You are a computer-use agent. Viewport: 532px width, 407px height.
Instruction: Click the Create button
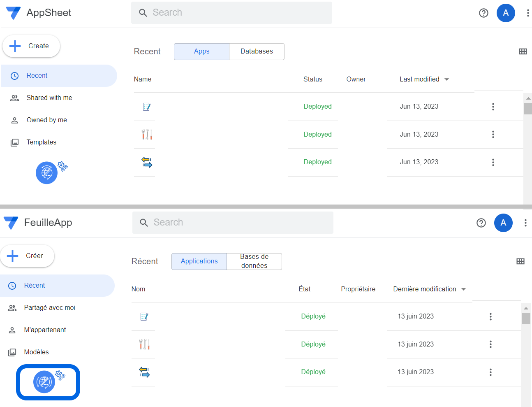point(31,46)
